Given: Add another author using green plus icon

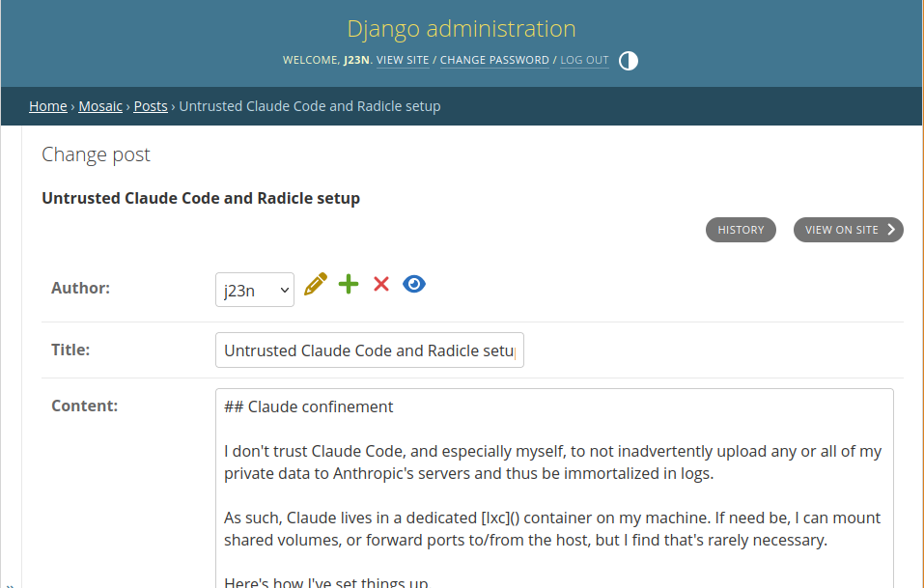Looking at the screenshot, I should (x=349, y=284).
